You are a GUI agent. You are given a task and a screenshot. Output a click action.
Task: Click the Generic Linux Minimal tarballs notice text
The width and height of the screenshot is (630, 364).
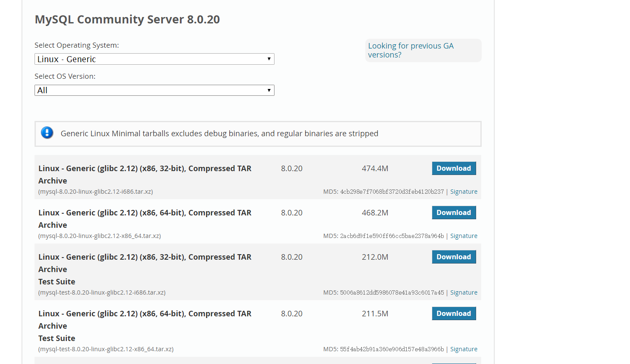click(x=220, y=134)
